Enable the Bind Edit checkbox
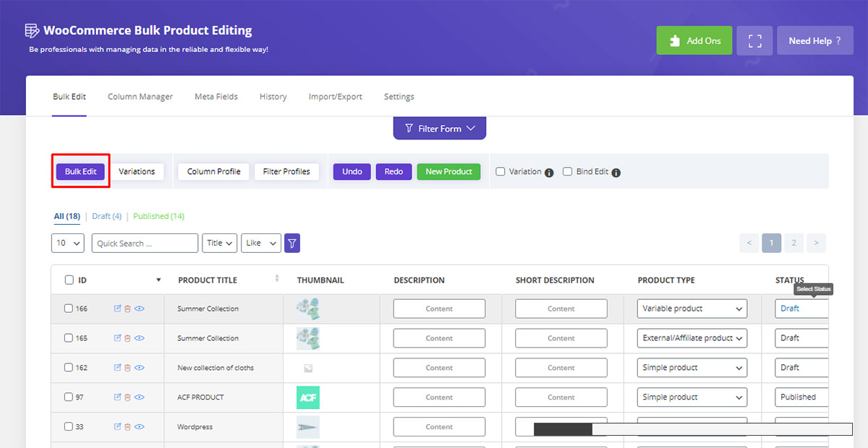The image size is (868, 448). (568, 172)
